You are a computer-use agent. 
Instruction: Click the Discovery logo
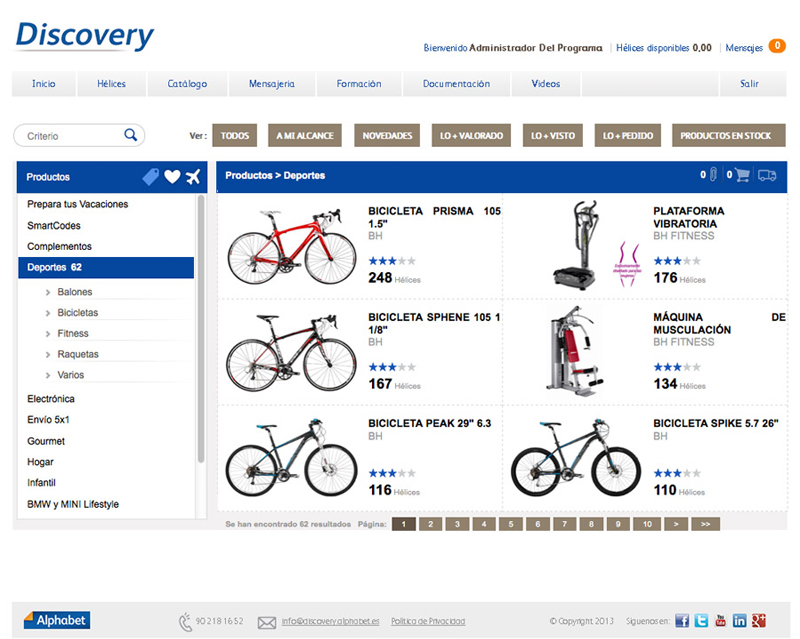tap(84, 36)
